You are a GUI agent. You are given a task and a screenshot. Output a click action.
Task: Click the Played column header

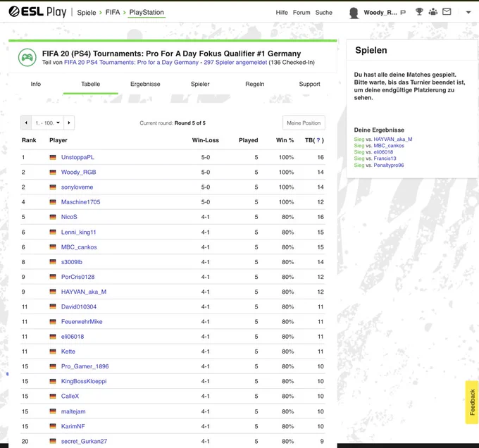pyautogui.click(x=249, y=140)
